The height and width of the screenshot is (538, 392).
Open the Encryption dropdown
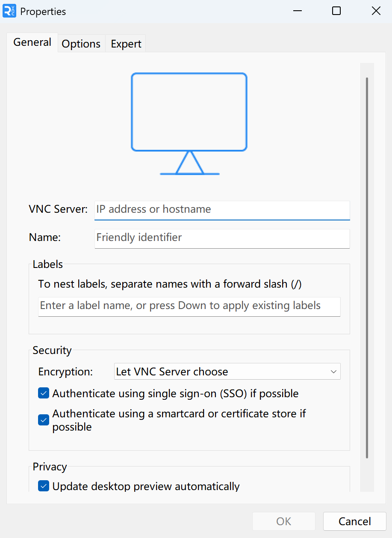click(227, 371)
